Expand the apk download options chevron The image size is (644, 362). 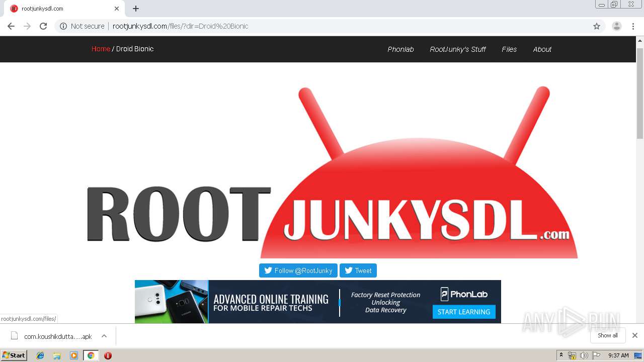click(104, 336)
